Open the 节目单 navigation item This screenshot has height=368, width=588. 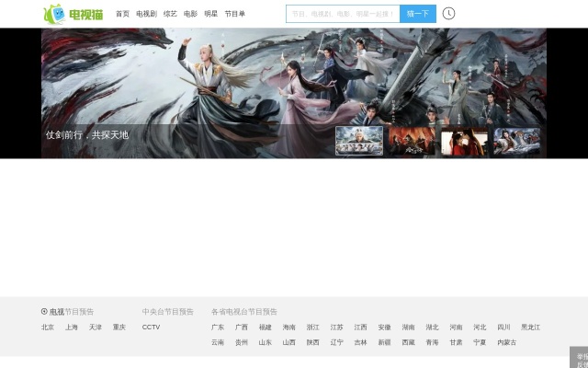point(235,14)
